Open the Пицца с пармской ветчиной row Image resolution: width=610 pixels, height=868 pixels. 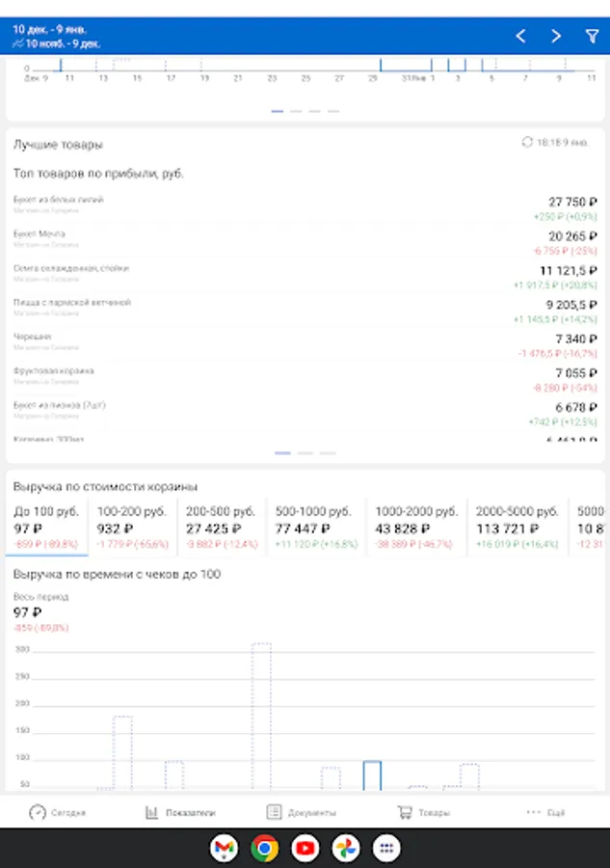305,307
